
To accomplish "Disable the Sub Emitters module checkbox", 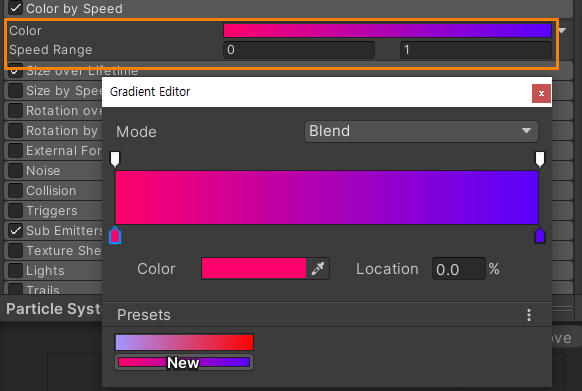I will pyautogui.click(x=16, y=231).
